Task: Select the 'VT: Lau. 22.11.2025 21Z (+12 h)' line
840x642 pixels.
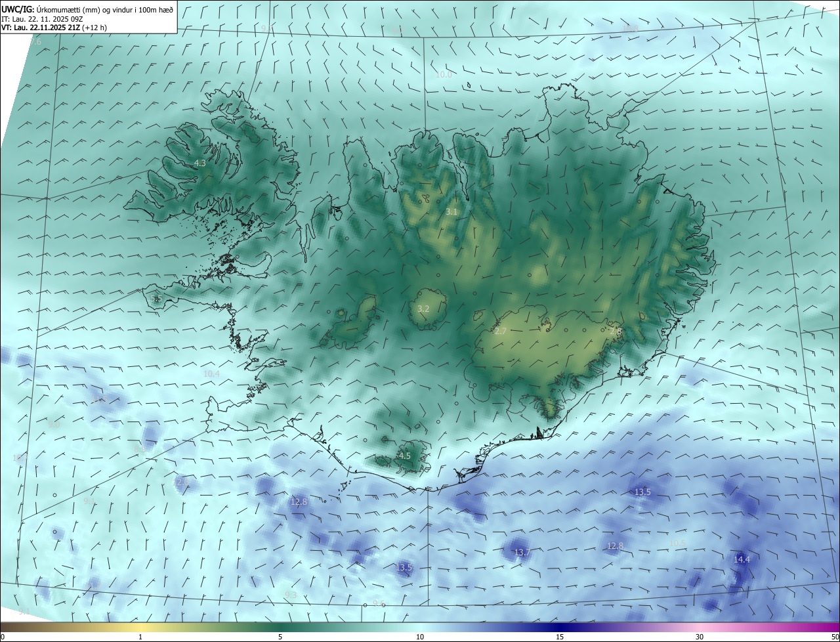Action: 54,28
